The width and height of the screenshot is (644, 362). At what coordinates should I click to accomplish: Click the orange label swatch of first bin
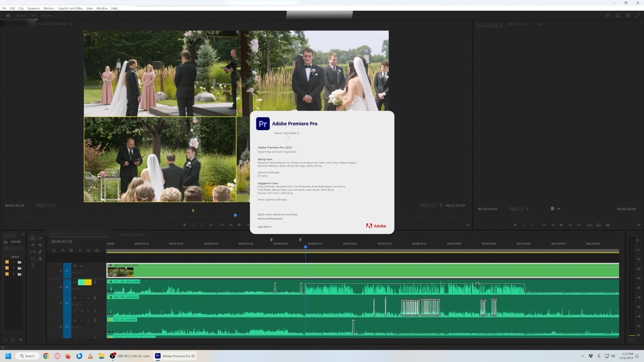pos(7,262)
